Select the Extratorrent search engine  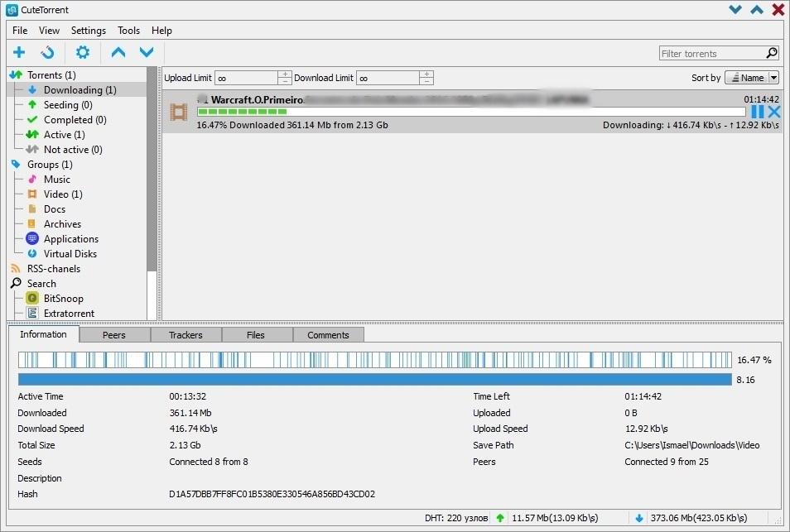pyautogui.click(x=69, y=314)
